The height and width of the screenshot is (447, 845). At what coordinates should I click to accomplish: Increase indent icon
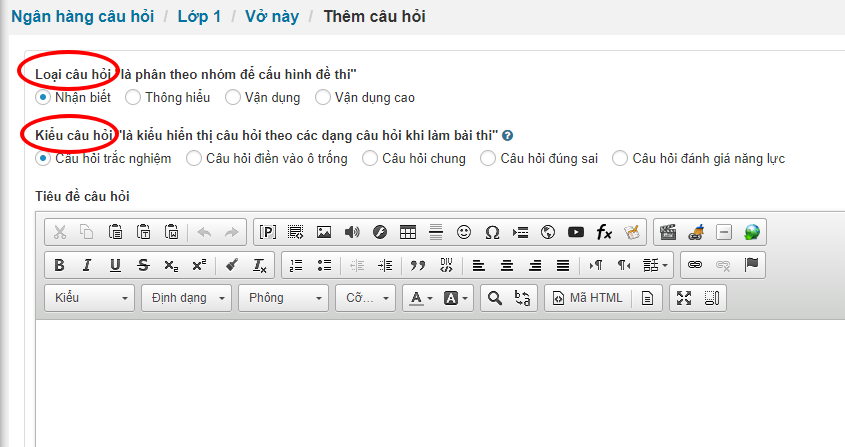point(385,265)
